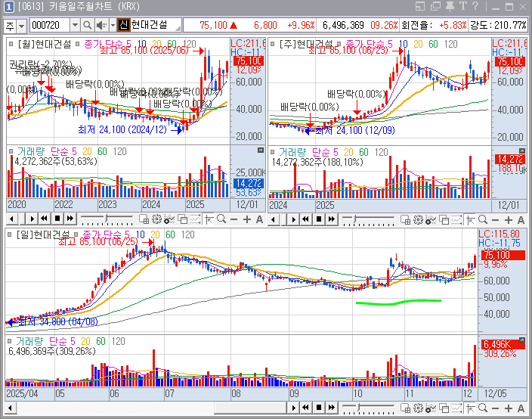Stop the monthly chart playback

pos(57,219)
